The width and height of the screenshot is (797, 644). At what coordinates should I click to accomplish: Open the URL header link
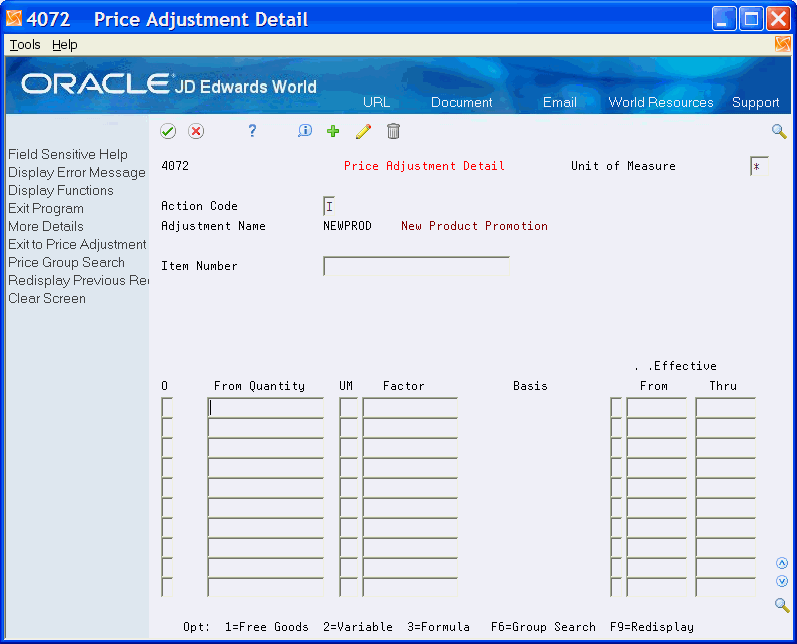[x=376, y=102]
